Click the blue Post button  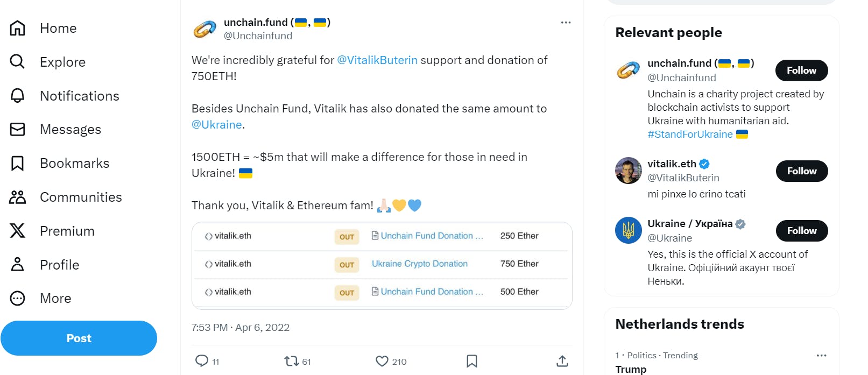79,338
